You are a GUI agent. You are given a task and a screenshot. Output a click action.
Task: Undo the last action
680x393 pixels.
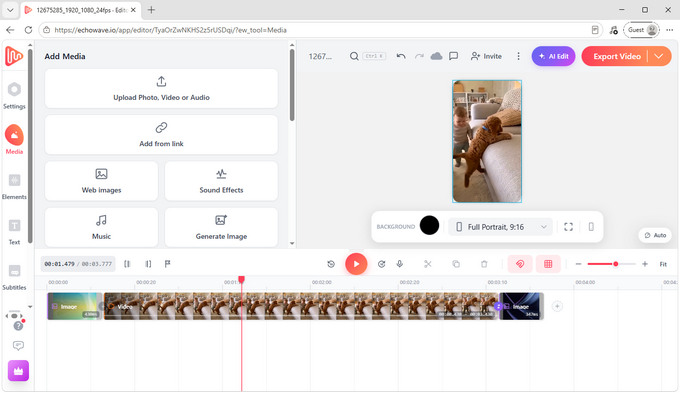[x=401, y=56]
